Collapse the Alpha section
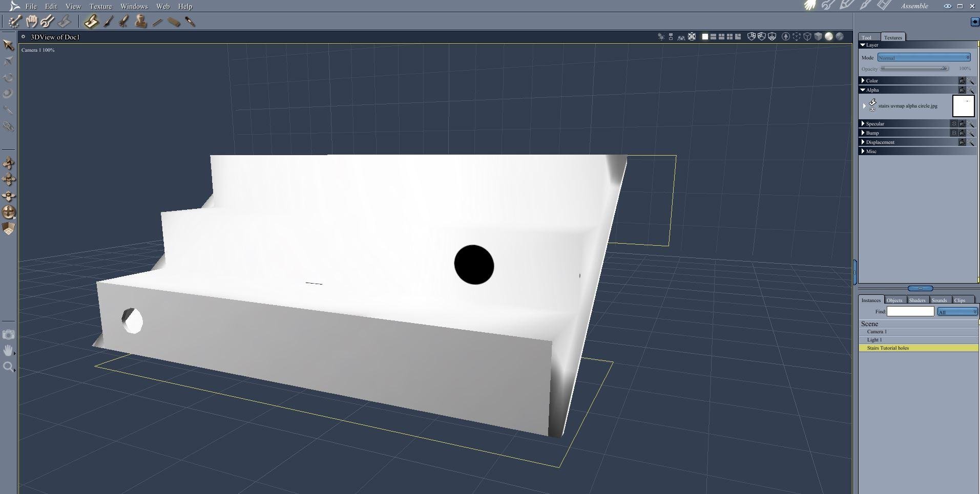The height and width of the screenshot is (494, 980). [x=863, y=90]
